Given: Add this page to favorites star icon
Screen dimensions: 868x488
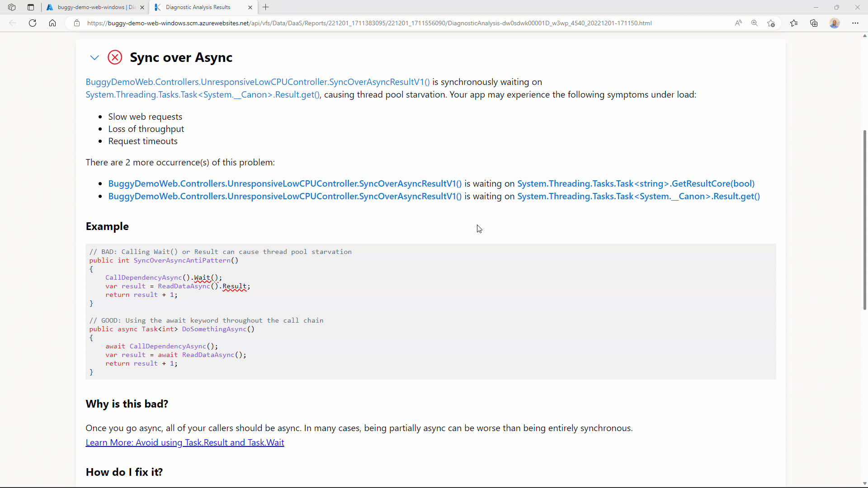Looking at the screenshot, I should (771, 23).
